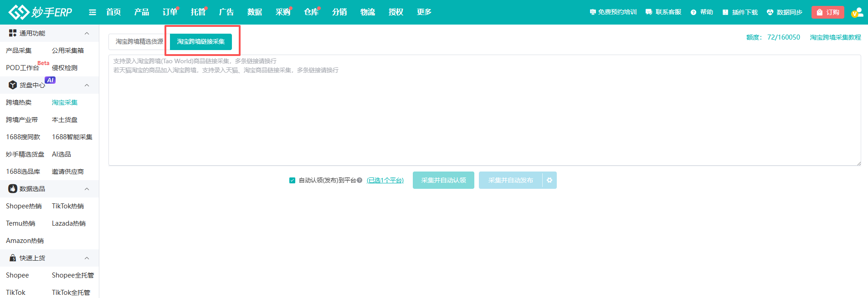Select 淘宝采集 in the sidebar
Image resolution: width=868 pixels, height=298 pixels.
[65, 102]
